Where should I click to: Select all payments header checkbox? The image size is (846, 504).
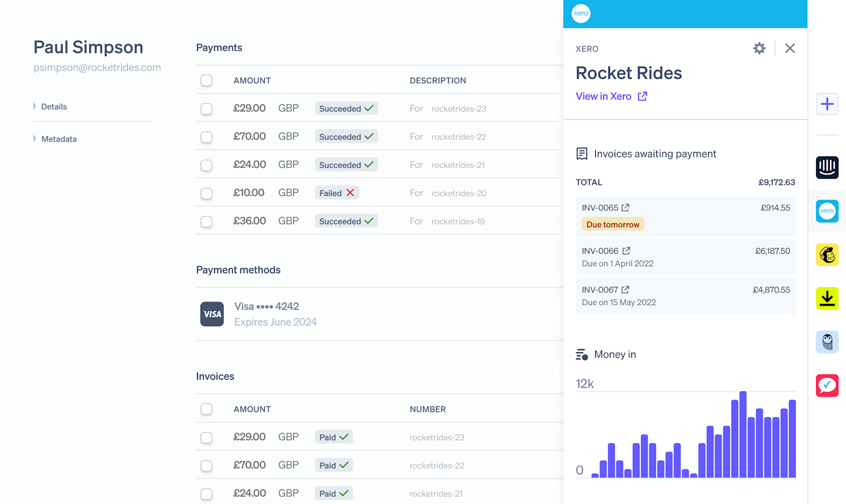point(206,80)
